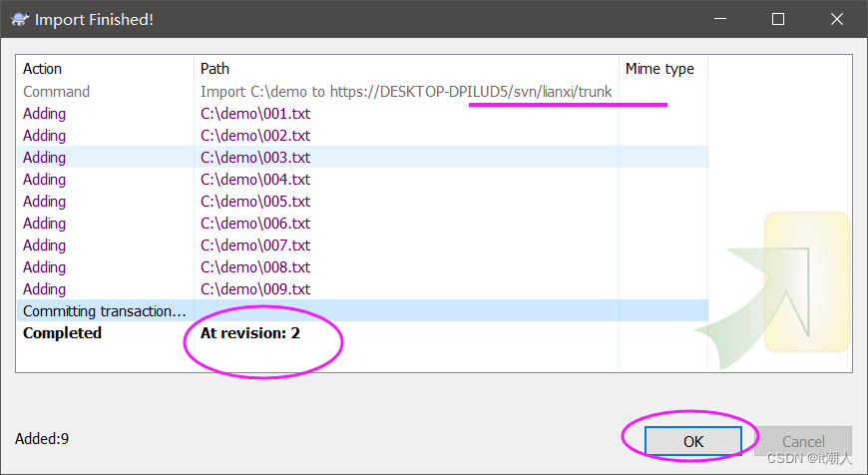Select the row for C:\demo\002.txt
This screenshot has width=868, height=475.
point(362,136)
